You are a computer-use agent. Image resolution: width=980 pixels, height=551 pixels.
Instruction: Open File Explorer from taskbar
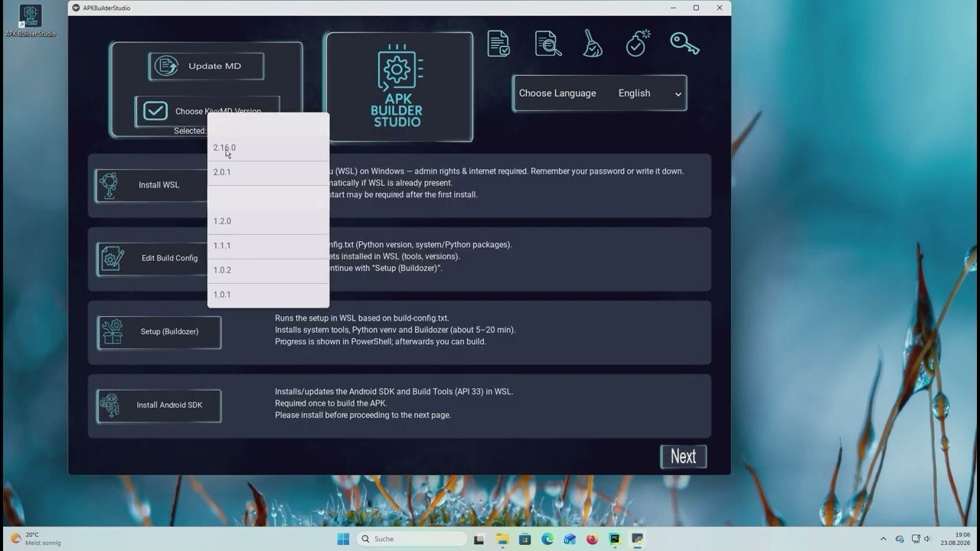click(502, 539)
